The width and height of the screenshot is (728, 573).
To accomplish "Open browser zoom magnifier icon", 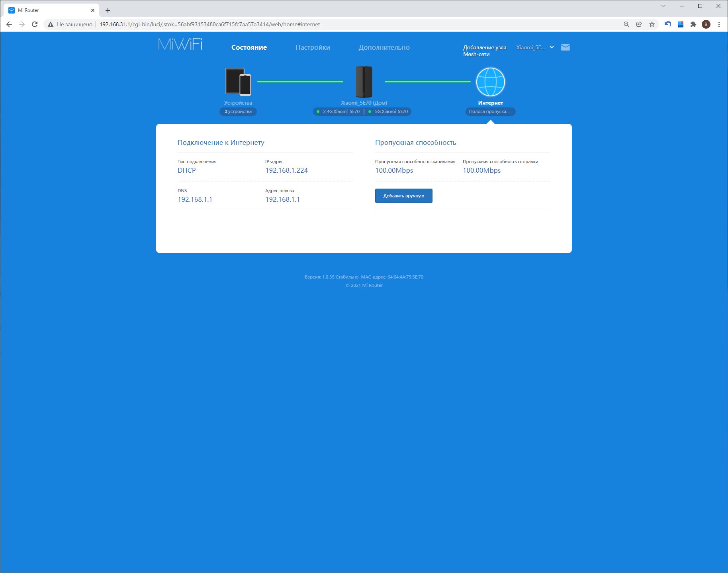I will tap(626, 24).
